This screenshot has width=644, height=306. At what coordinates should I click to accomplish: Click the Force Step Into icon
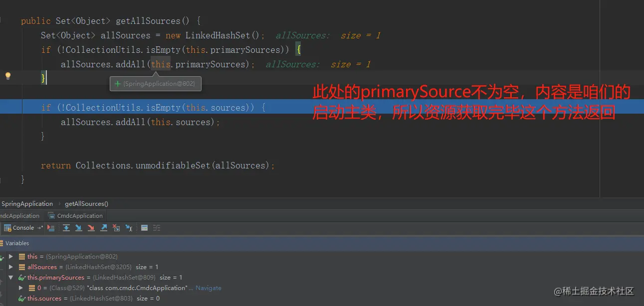tap(91, 228)
